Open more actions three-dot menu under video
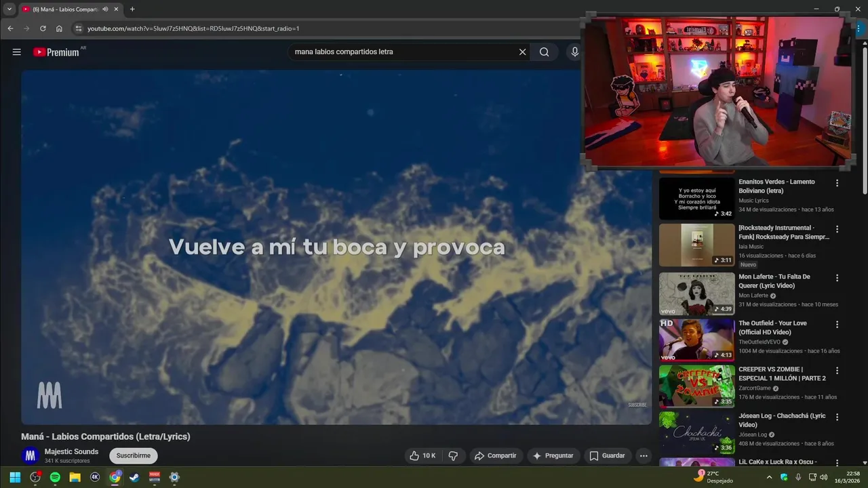The height and width of the screenshot is (488, 868). pyautogui.click(x=644, y=455)
